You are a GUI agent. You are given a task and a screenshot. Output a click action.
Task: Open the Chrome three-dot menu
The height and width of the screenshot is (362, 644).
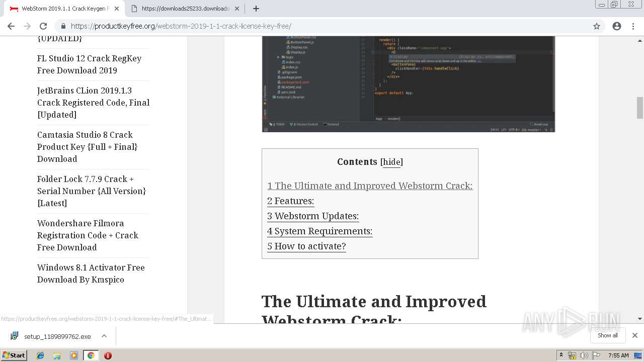633,26
